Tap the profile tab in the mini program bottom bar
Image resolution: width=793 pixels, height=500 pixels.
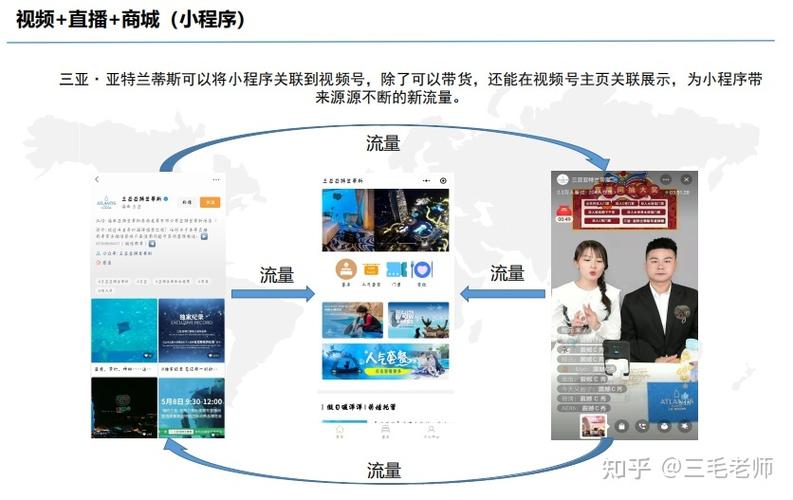point(431,431)
